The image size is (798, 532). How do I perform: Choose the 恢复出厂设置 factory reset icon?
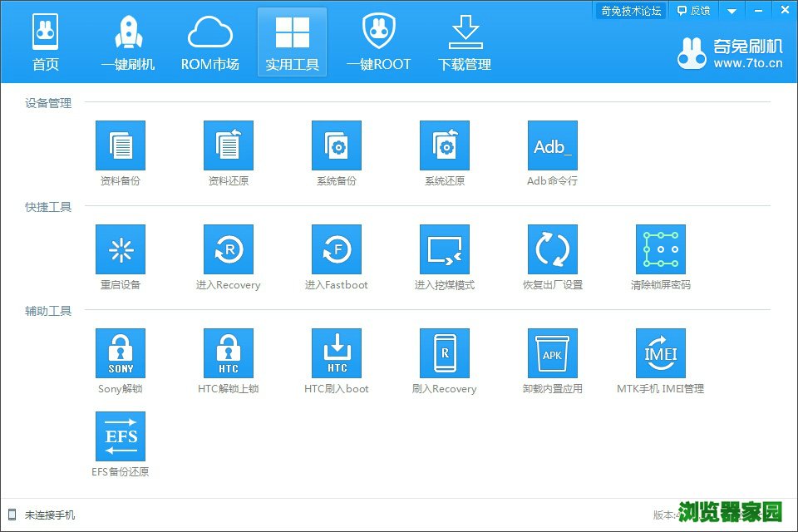click(553, 249)
